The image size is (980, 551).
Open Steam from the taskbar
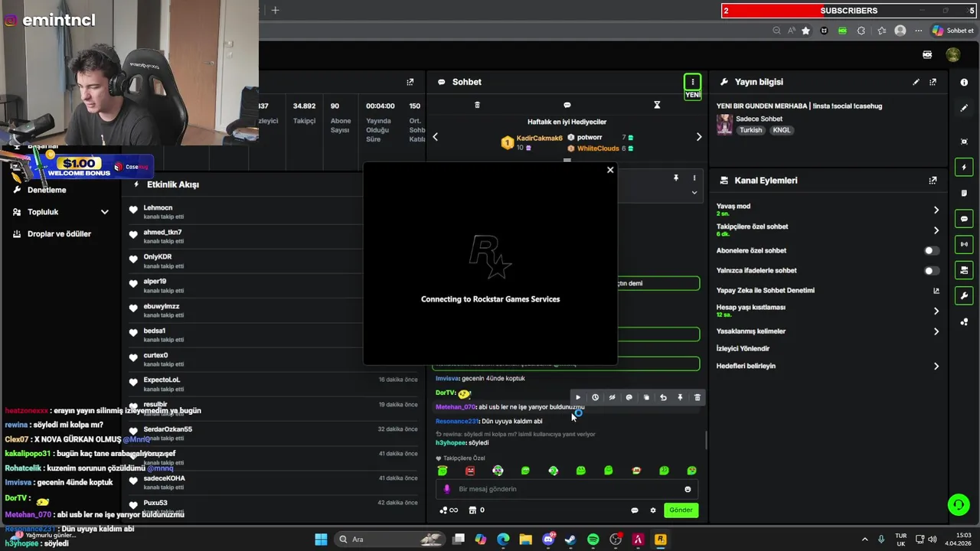click(x=570, y=540)
